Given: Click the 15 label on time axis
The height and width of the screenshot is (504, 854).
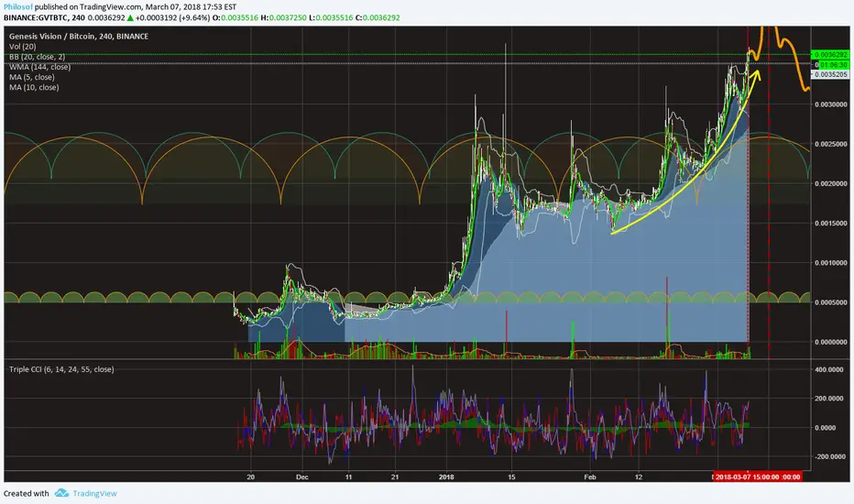Looking at the screenshot, I should point(511,477).
